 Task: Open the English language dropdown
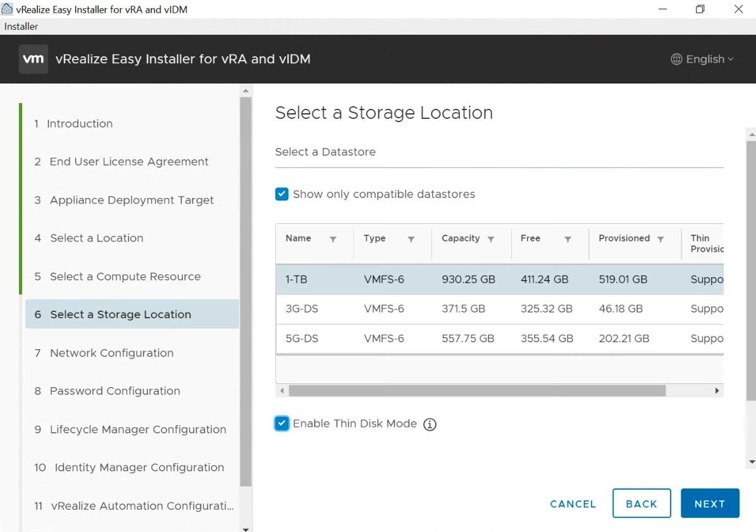(703, 59)
